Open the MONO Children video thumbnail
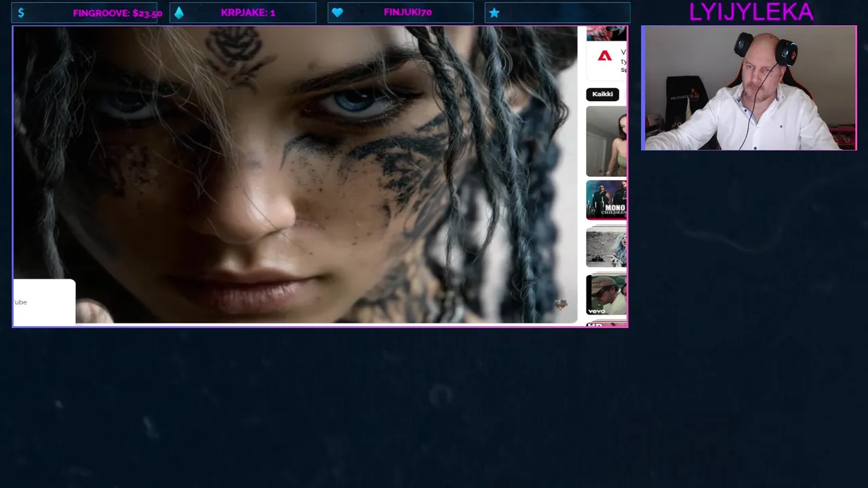The height and width of the screenshot is (488, 868). [x=606, y=199]
